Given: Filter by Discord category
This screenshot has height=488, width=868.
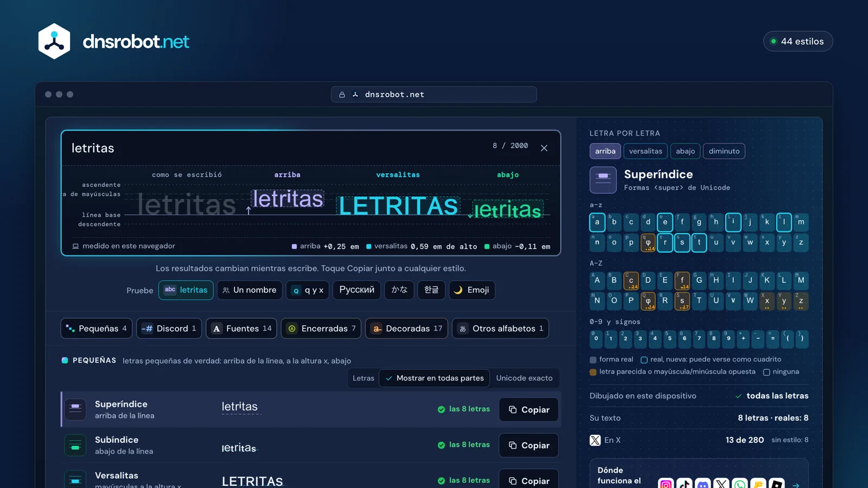Looking at the screenshot, I should click(169, 328).
